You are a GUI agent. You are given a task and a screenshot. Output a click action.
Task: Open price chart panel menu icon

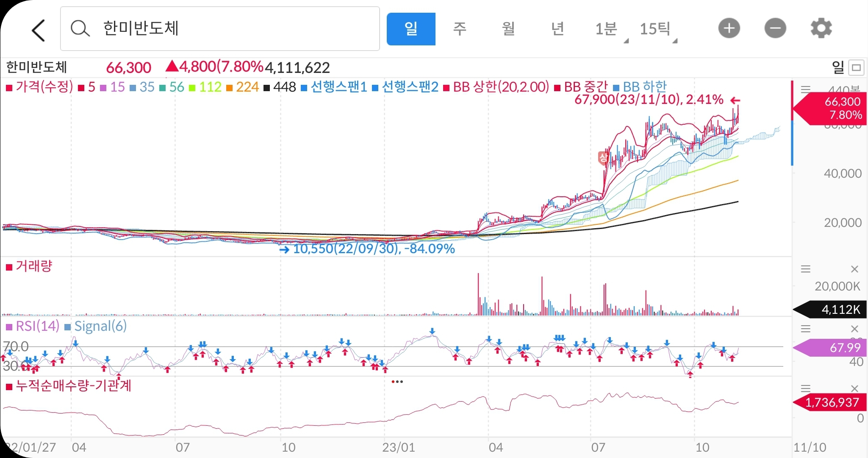click(806, 89)
